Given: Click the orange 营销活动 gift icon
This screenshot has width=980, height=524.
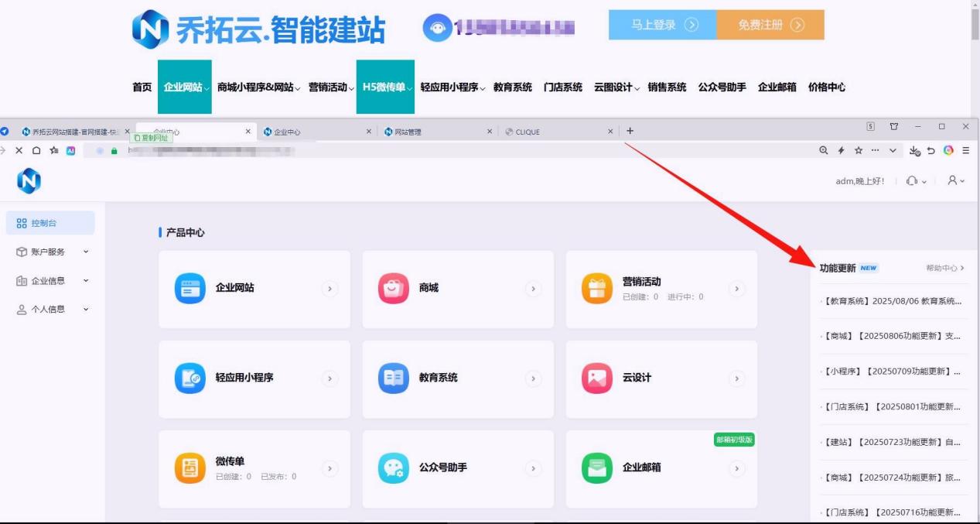Looking at the screenshot, I should (x=596, y=289).
